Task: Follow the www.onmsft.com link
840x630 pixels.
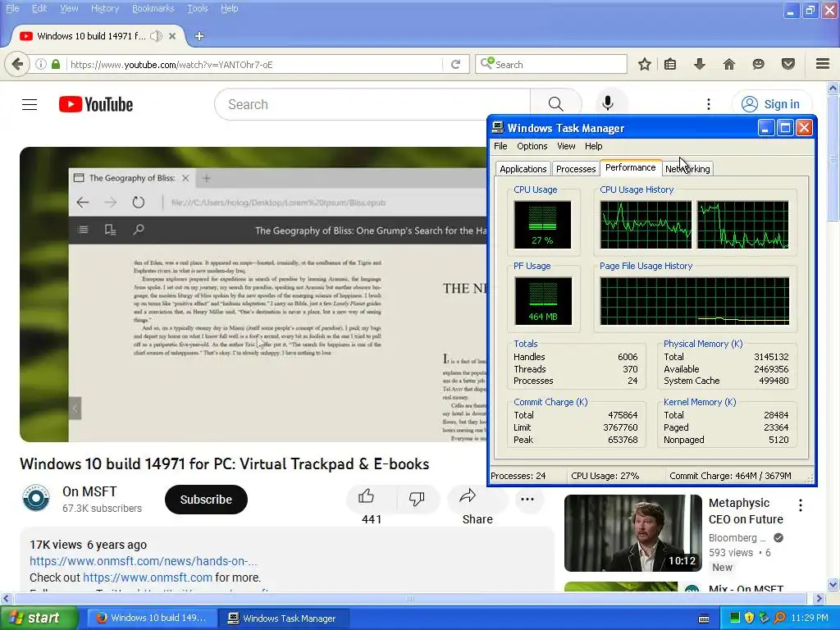Action: pyautogui.click(x=148, y=577)
